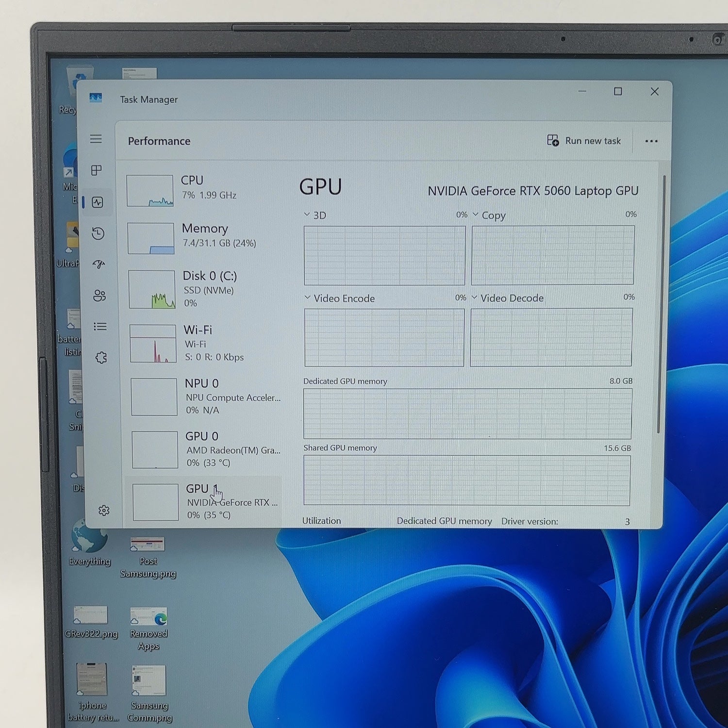Select the GPU 0 AMD Radeon entry

point(207,449)
